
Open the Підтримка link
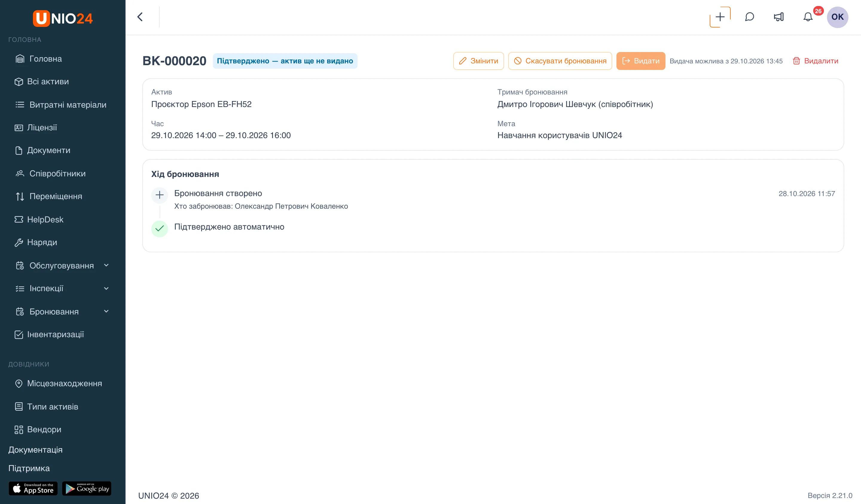tap(29, 468)
